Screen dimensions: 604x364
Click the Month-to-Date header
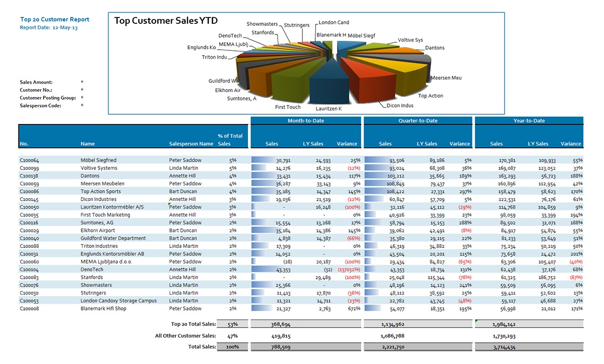(x=306, y=121)
